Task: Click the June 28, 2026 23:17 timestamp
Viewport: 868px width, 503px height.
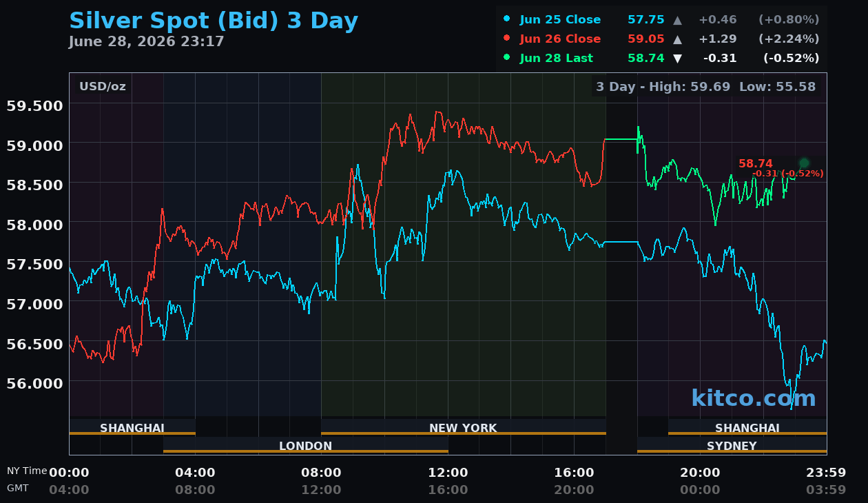Action: click(x=146, y=42)
